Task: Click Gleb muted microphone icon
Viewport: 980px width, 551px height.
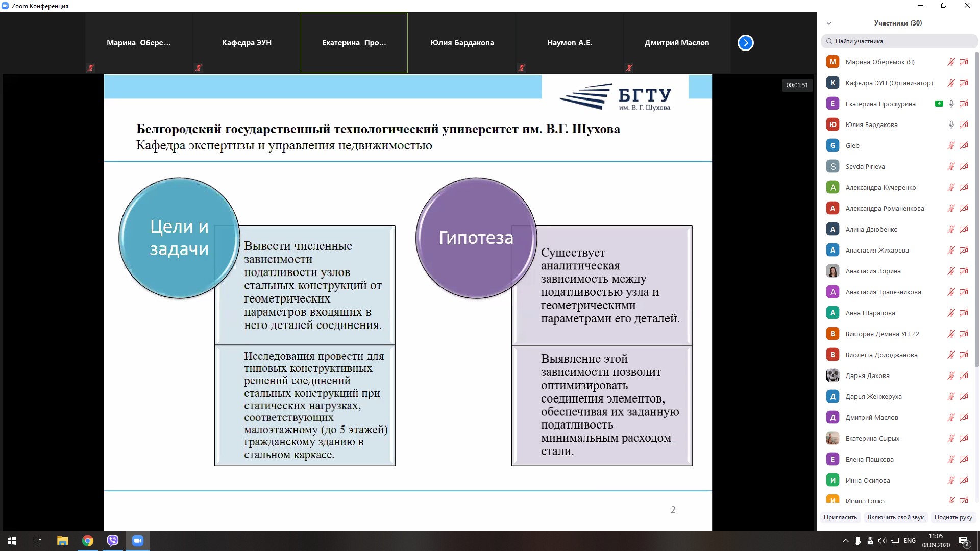Action: [x=951, y=145]
